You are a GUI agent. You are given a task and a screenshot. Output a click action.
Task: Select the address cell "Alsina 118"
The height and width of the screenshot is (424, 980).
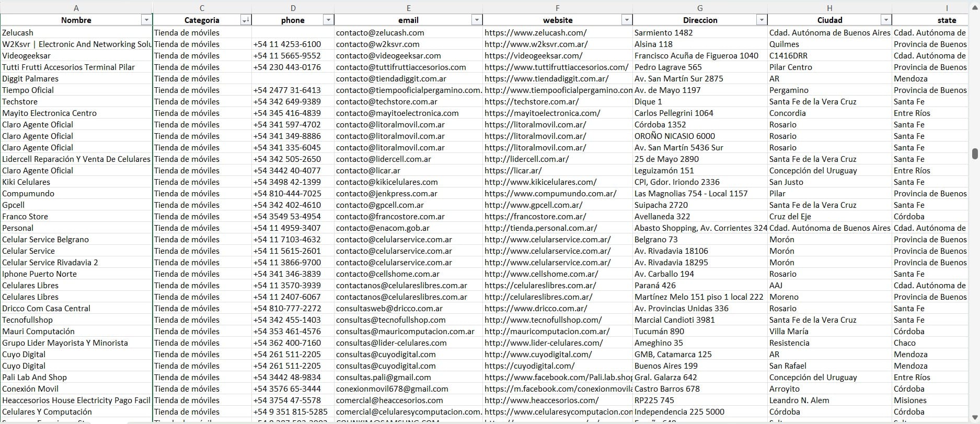700,44
